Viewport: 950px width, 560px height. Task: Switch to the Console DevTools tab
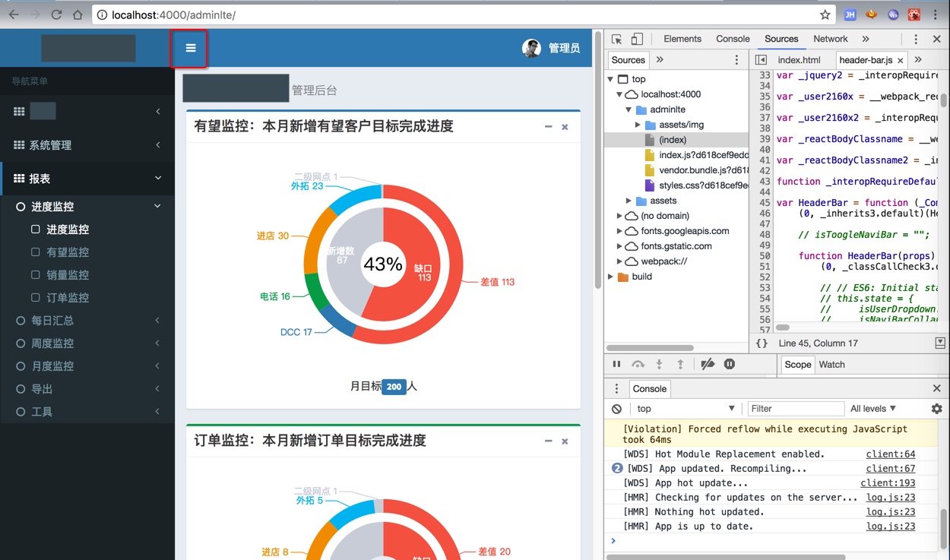[733, 39]
